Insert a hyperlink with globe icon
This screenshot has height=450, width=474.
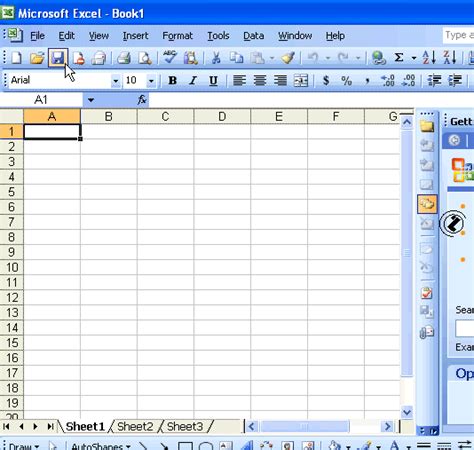pos(378,58)
